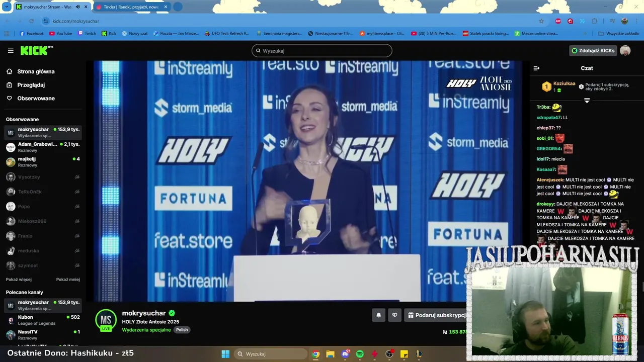Open the Kick hamburger sidebar menu
Viewport: 644px width, 362px height.
click(x=11, y=51)
